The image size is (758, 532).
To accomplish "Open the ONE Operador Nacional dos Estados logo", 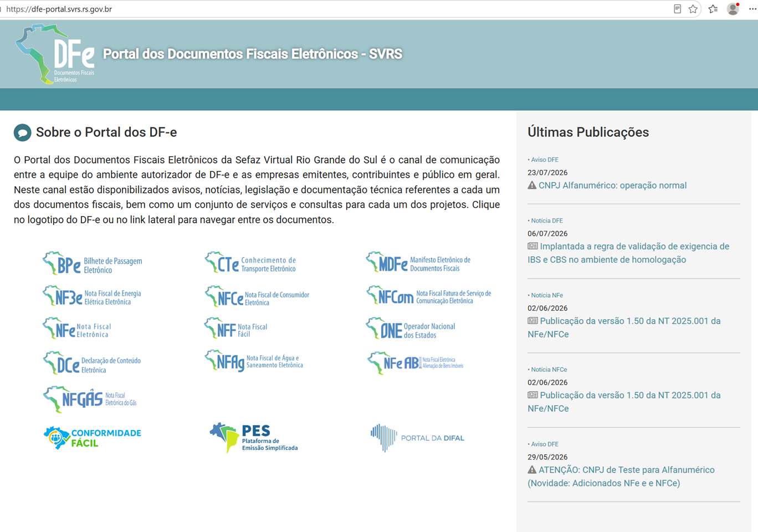I will [411, 329].
